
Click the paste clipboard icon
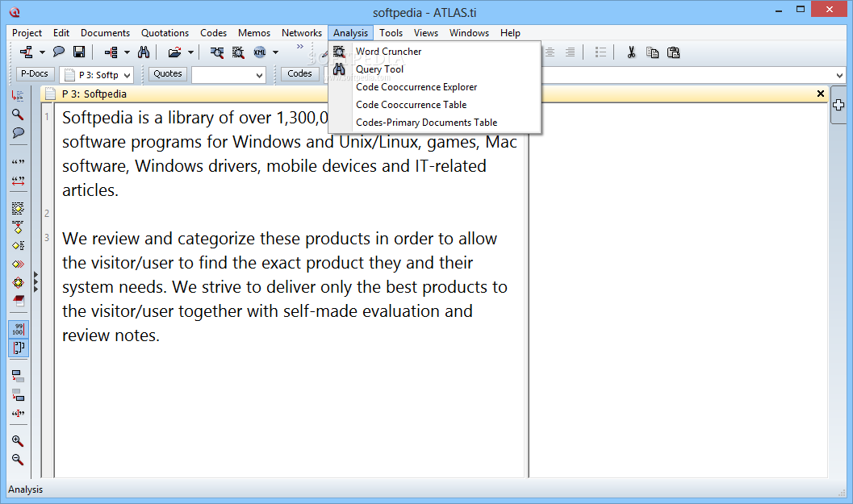(x=674, y=52)
